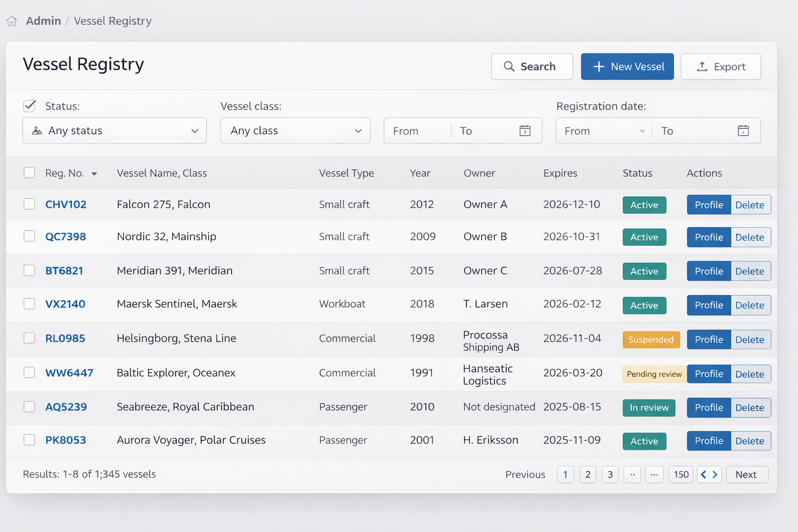Check the row checkbox for CHV102
Image resolution: width=798 pixels, height=532 pixels.
click(29, 204)
